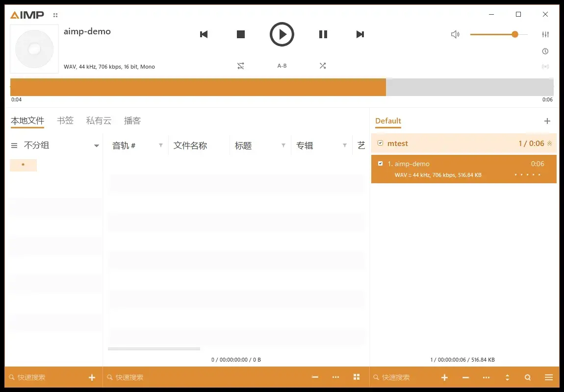564x392 pixels.
Task: Sort by the 标题 column header
Action: [x=243, y=146]
